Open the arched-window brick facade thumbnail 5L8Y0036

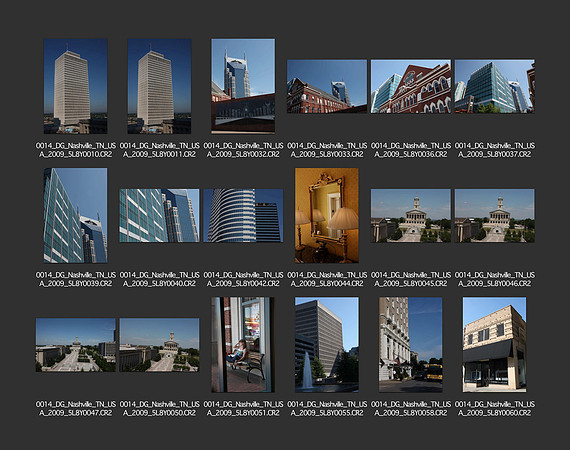[x=411, y=86]
